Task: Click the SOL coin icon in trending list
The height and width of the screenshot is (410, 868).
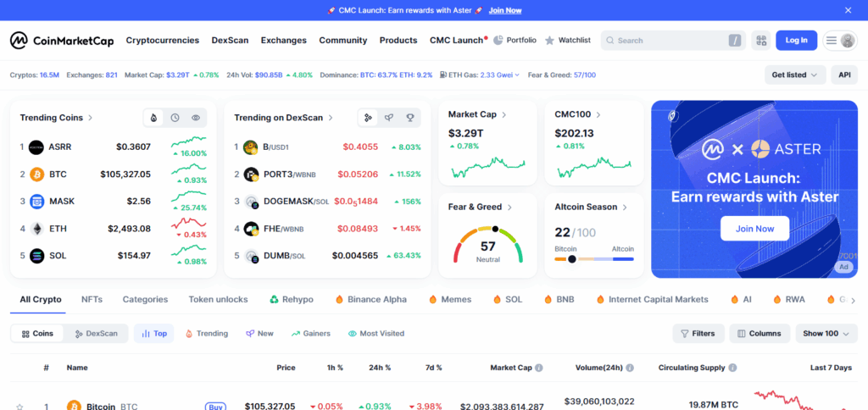Action: 36,256
